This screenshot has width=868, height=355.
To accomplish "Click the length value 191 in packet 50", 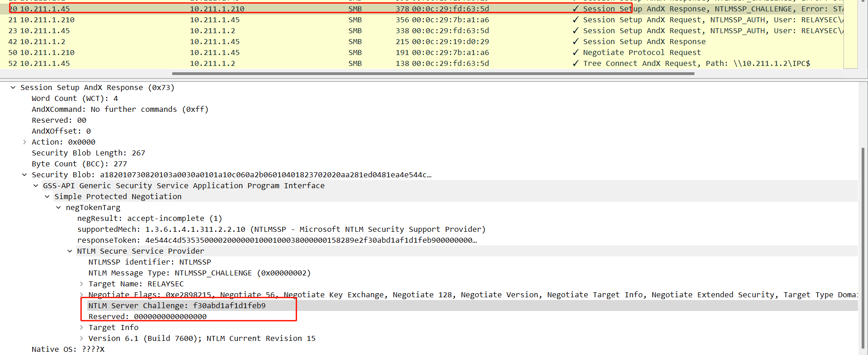I will (402, 53).
